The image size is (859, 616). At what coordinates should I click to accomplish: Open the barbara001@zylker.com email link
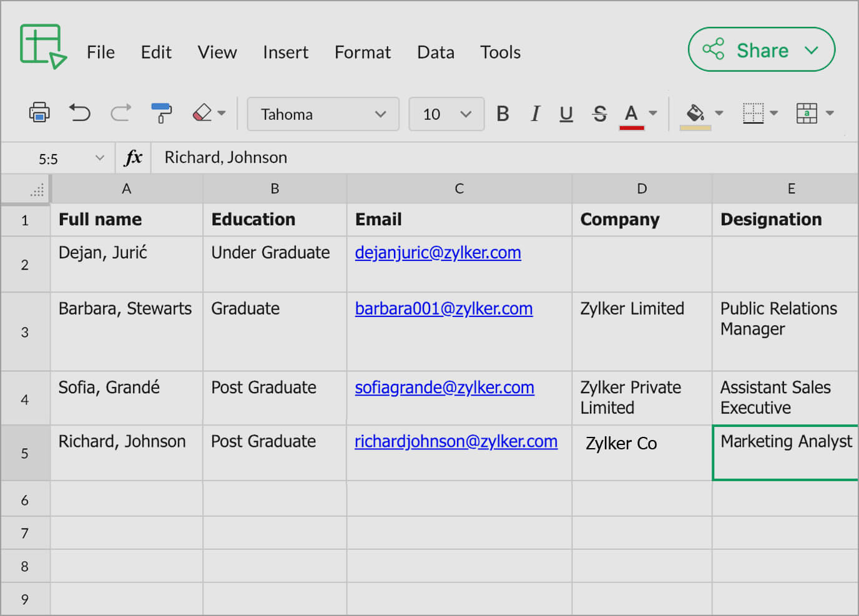click(x=444, y=308)
